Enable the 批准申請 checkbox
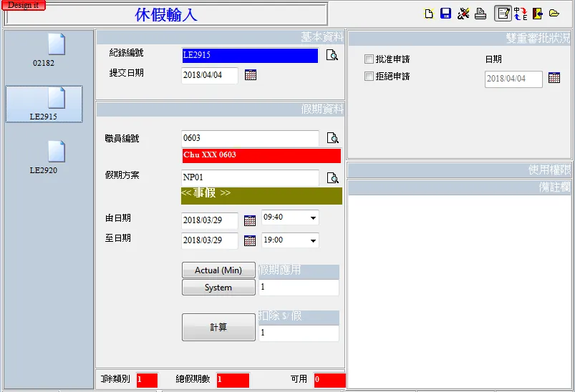The image size is (575, 392). click(x=369, y=59)
